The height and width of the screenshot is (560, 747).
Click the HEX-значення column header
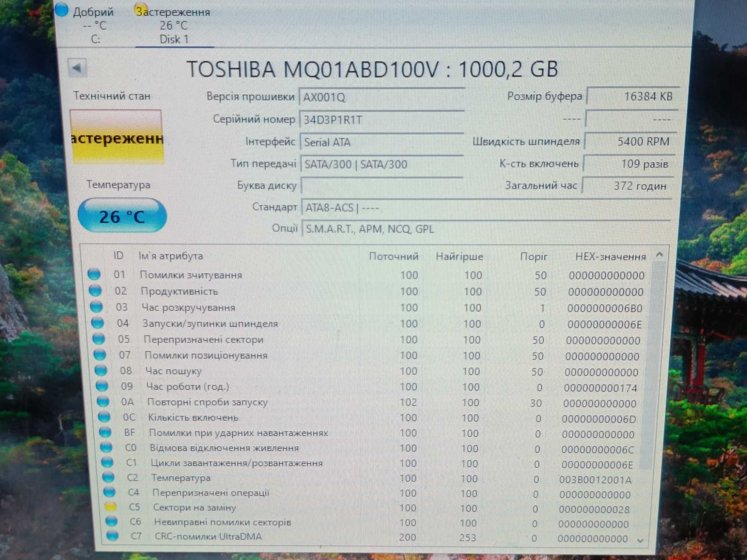(x=610, y=257)
